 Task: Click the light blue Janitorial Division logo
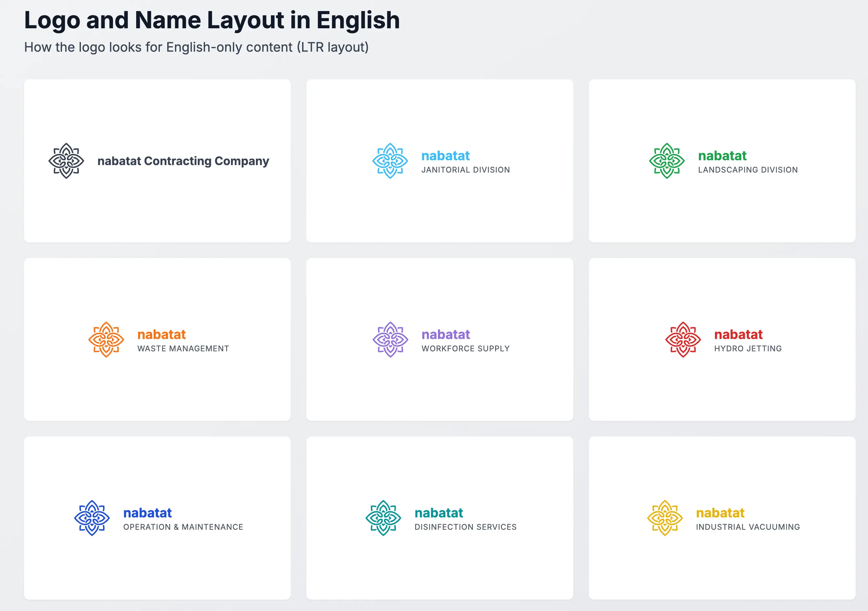pos(390,161)
